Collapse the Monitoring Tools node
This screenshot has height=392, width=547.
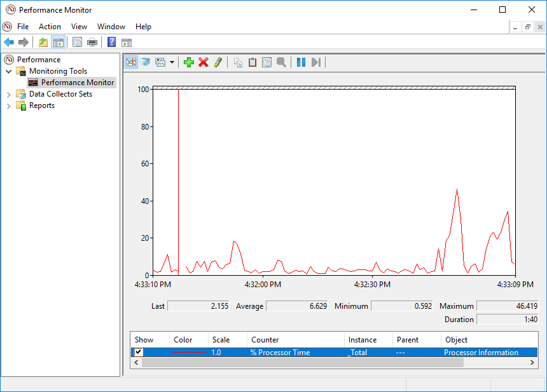pyautogui.click(x=9, y=71)
